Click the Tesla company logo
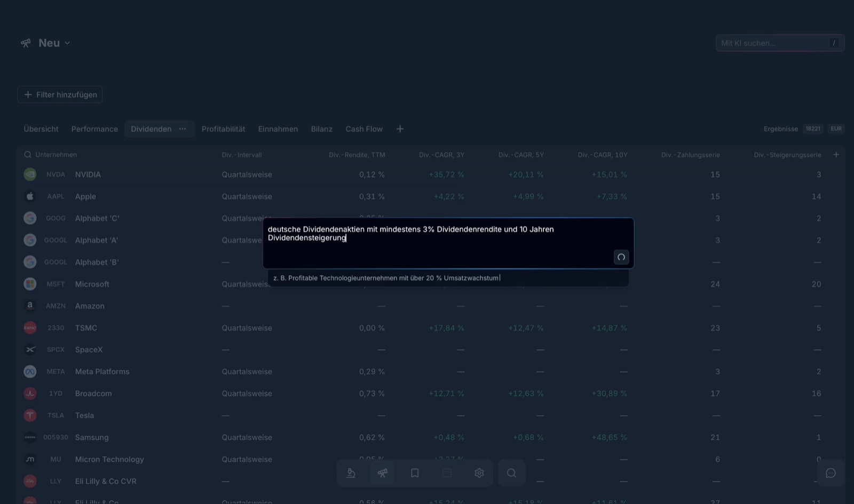 [x=30, y=415]
